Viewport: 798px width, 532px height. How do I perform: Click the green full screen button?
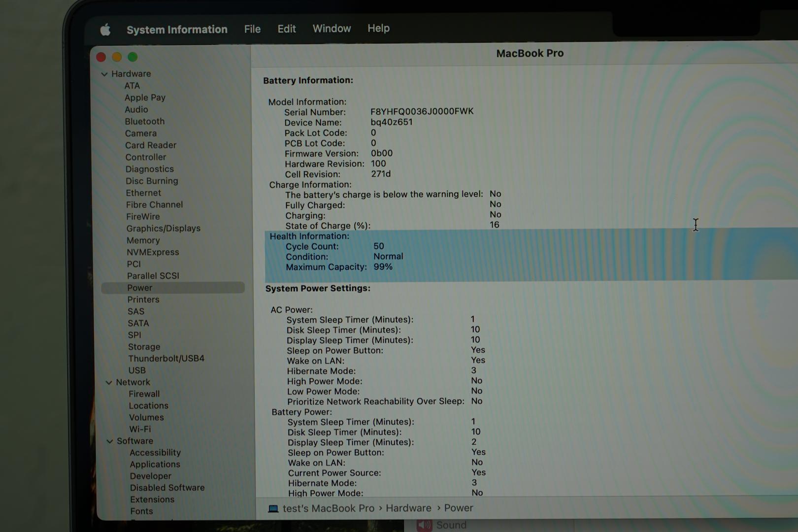(x=133, y=57)
